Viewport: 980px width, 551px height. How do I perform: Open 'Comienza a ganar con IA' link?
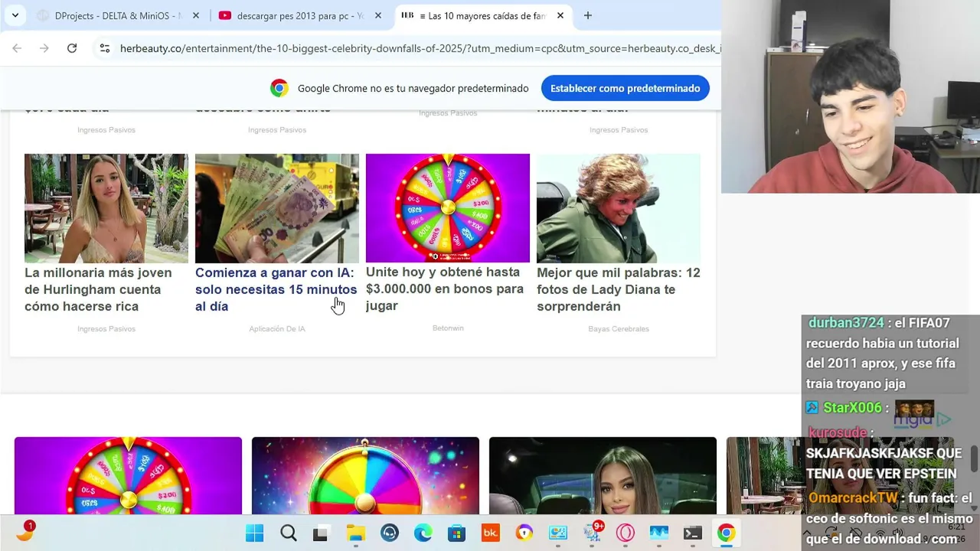[276, 289]
